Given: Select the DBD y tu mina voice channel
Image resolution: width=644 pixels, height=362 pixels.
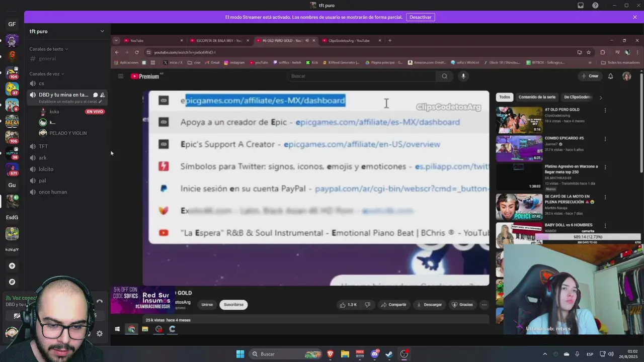Looking at the screenshot, I should (x=63, y=95).
